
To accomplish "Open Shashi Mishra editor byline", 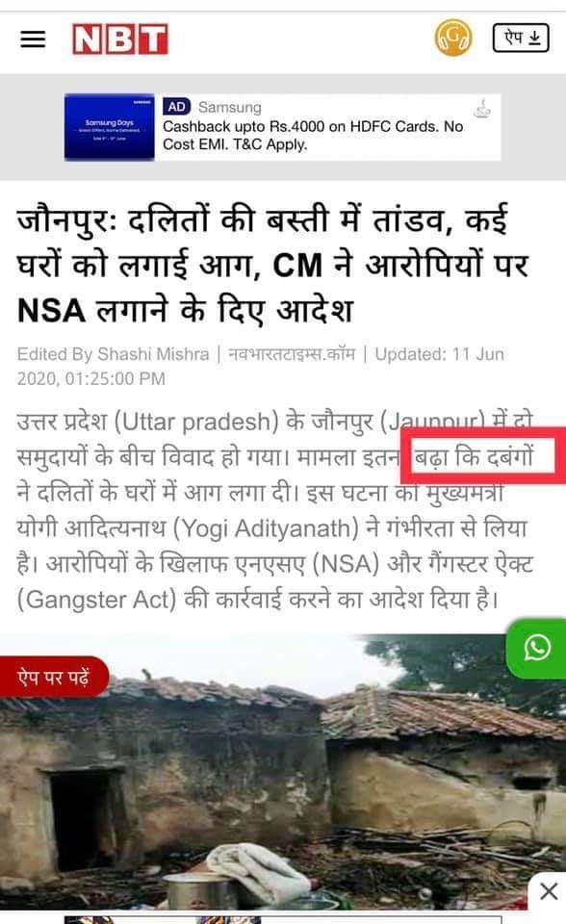I will point(113,354).
